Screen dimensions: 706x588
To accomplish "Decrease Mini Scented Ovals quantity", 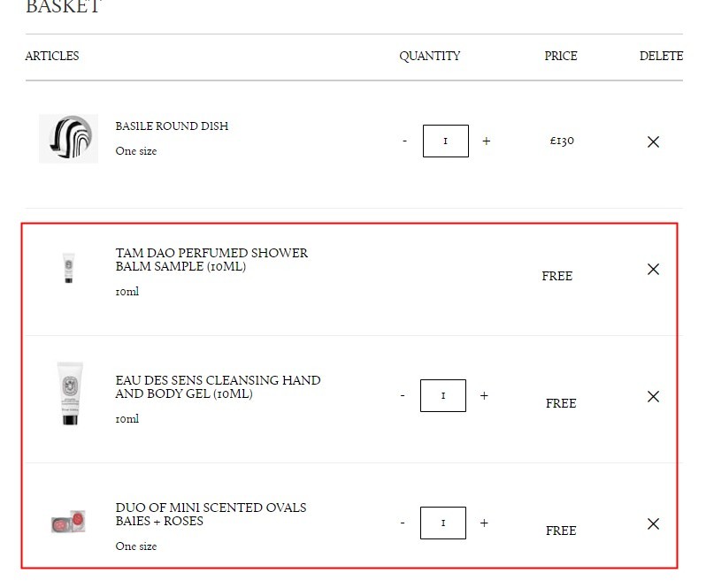I will point(403,523).
